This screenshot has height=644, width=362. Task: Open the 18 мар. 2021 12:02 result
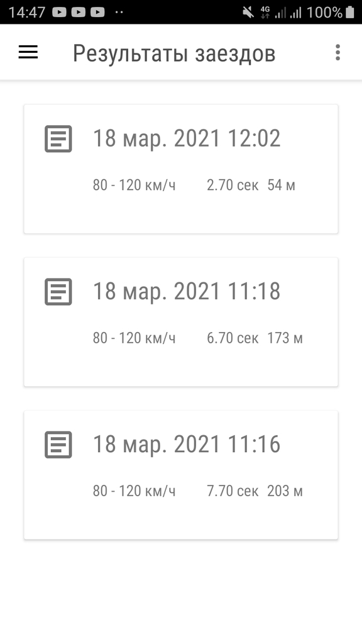(181, 169)
